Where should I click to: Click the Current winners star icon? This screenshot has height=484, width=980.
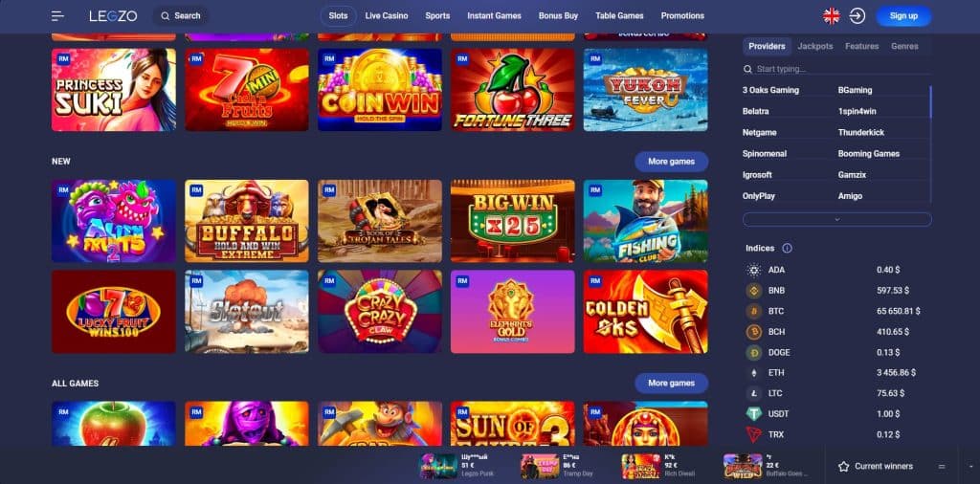[843, 467]
